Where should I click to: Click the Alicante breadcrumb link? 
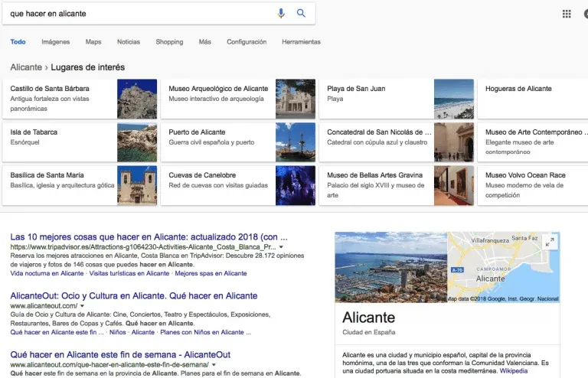(x=26, y=67)
